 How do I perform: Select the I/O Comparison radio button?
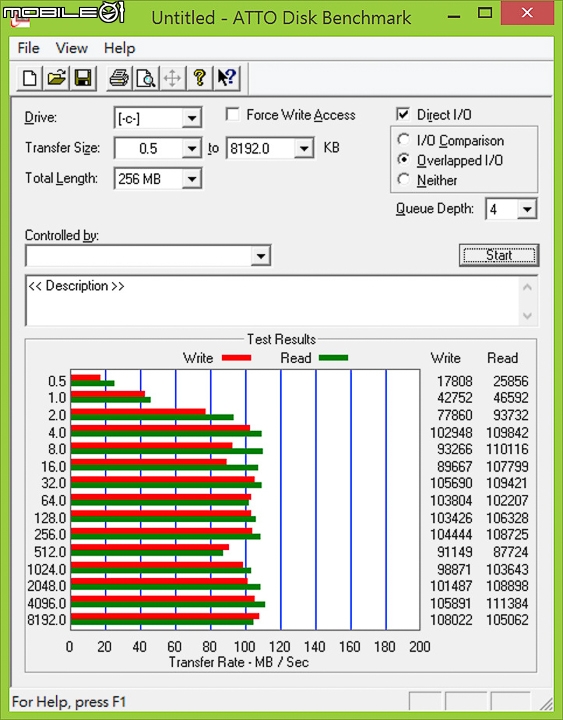403,139
